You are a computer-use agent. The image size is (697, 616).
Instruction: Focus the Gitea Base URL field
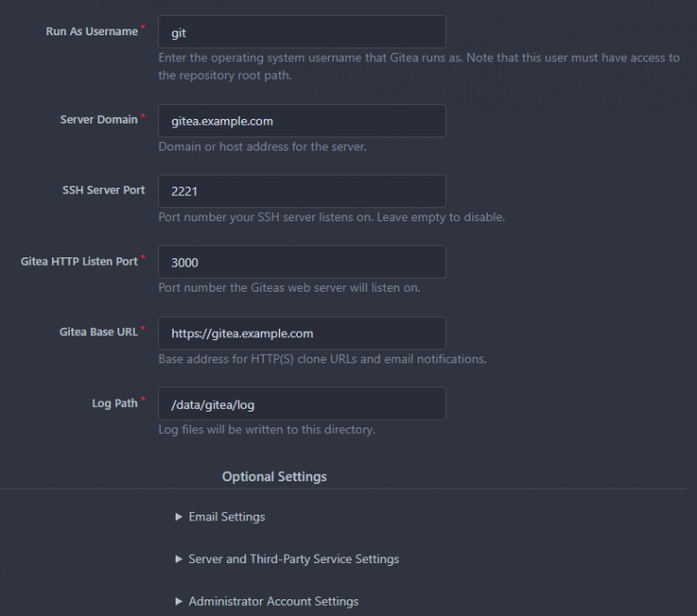tap(301, 334)
